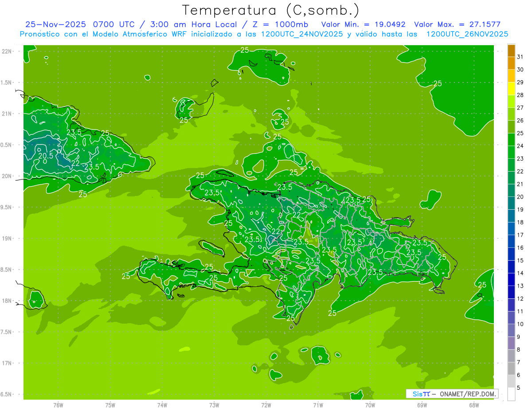The height and width of the screenshot is (411, 532).
Task: Click the '27' color scale label
Action: tap(520, 108)
